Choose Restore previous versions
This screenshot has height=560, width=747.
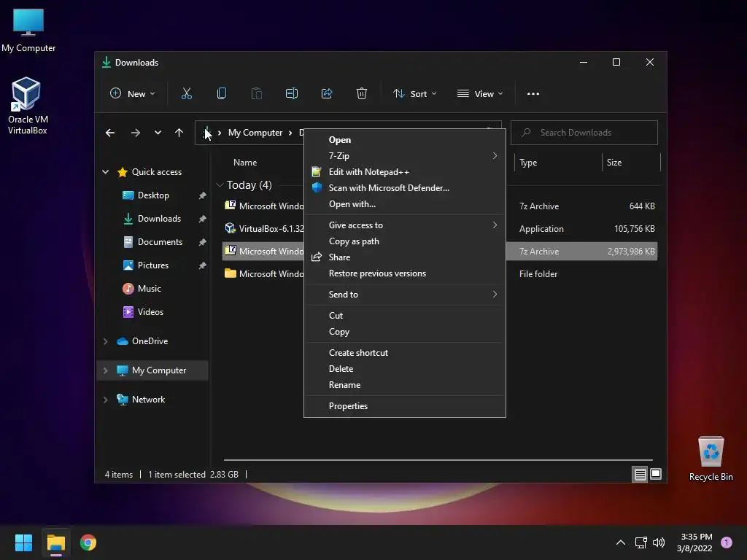pyautogui.click(x=404, y=273)
